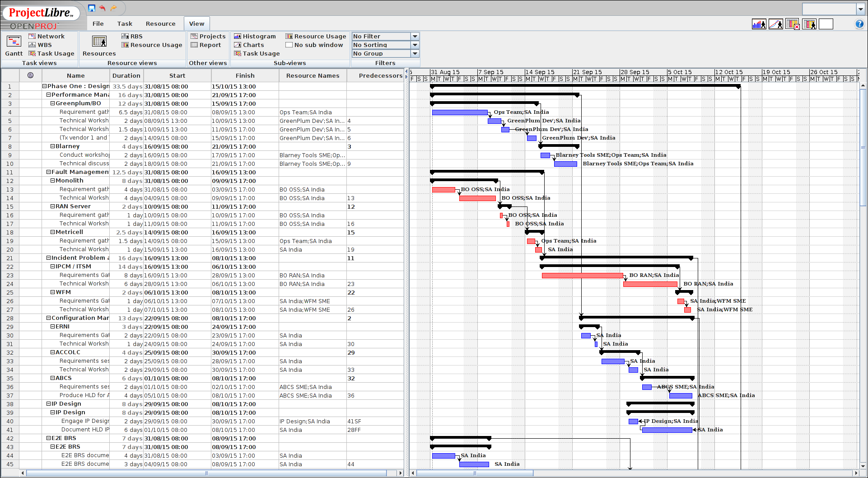Open the Resources view

tap(99, 46)
